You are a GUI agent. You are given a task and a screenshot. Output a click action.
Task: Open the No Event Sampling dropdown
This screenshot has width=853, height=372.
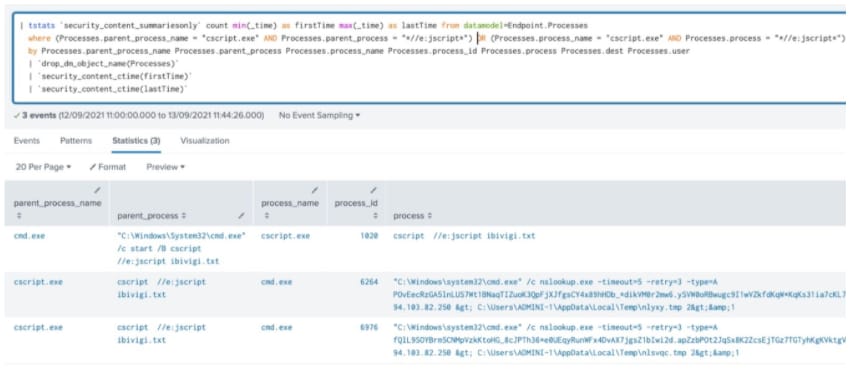point(319,115)
